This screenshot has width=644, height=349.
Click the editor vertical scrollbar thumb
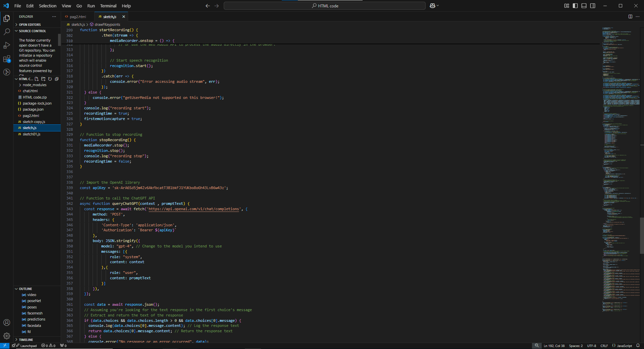pyautogui.click(x=642, y=235)
